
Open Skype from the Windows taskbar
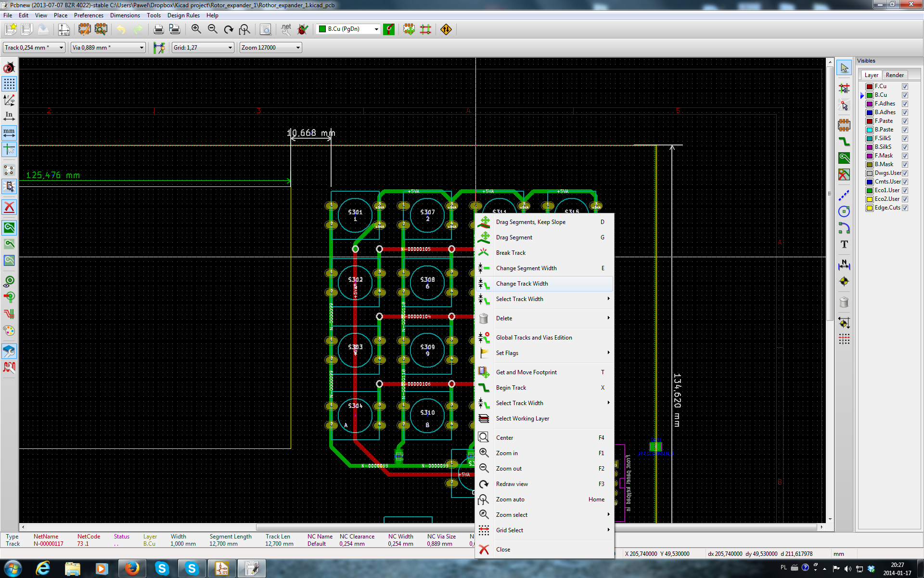tap(162, 568)
